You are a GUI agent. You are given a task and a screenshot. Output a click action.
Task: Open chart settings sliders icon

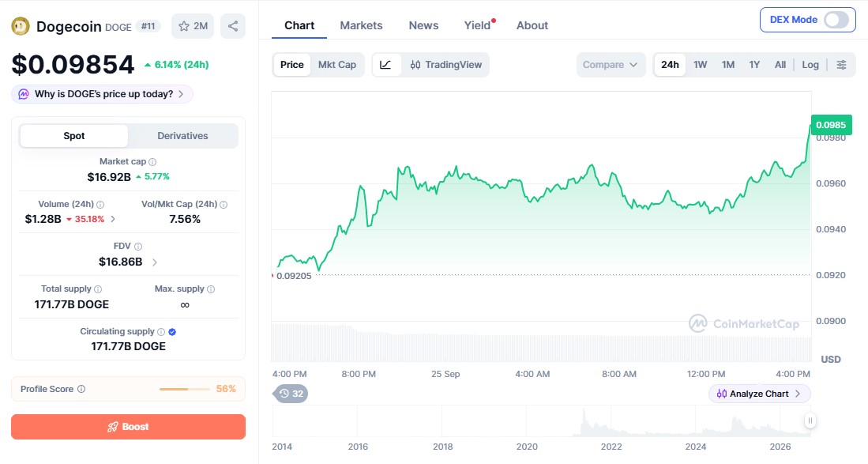click(841, 65)
